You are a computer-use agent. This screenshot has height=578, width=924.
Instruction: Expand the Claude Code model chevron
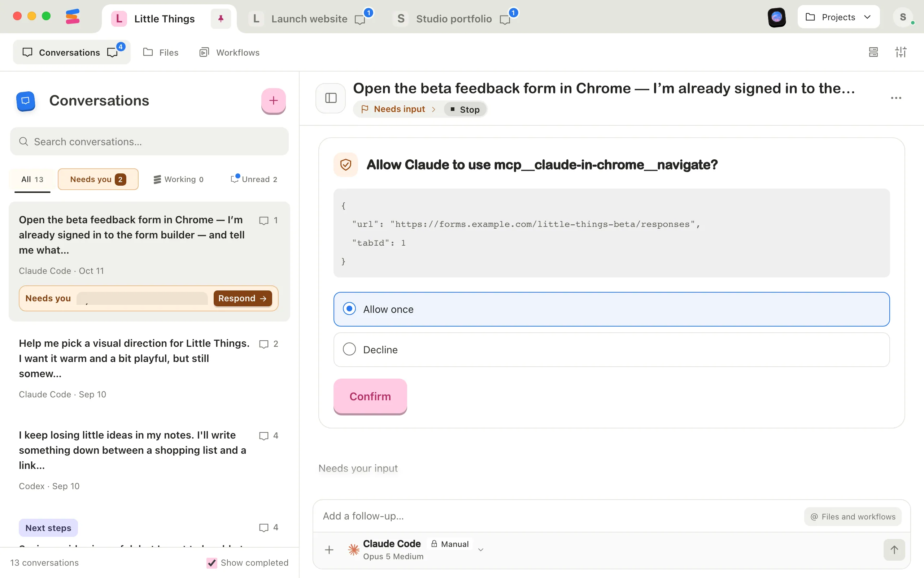(x=481, y=550)
